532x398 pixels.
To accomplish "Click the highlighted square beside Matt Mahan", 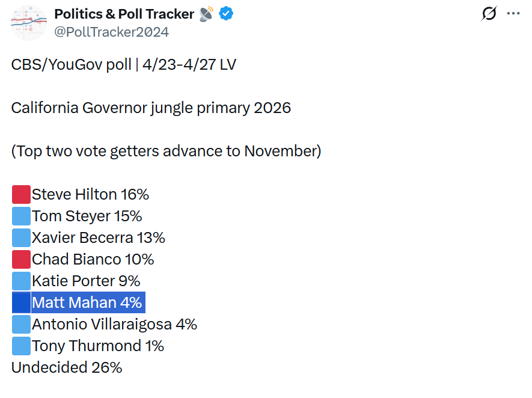I will (21, 302).
